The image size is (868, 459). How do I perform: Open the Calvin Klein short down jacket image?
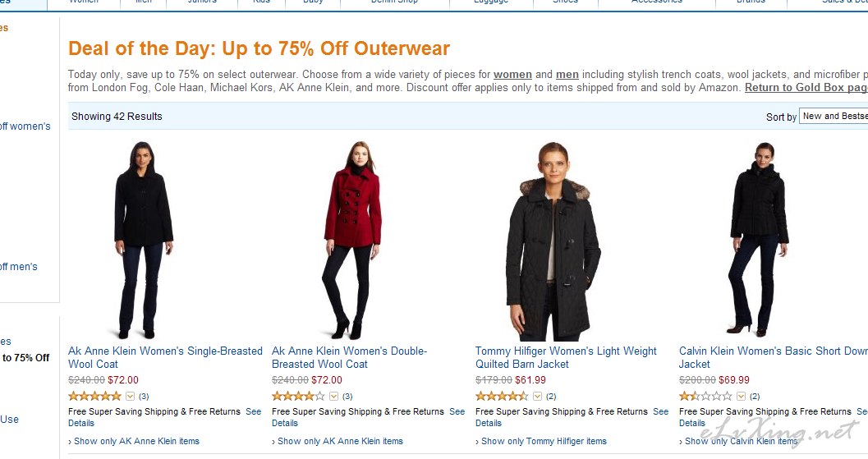coord(759,239)
